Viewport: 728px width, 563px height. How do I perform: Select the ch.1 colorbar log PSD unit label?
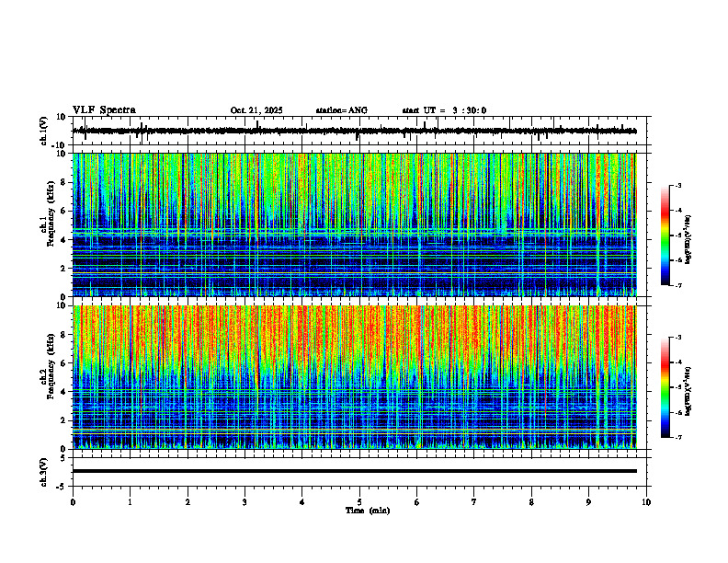coord(688,239)
